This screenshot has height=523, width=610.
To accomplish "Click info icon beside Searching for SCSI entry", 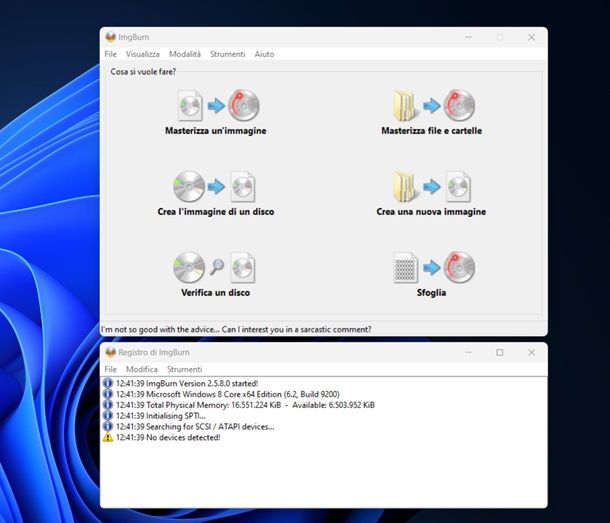I will pos(108,427).
